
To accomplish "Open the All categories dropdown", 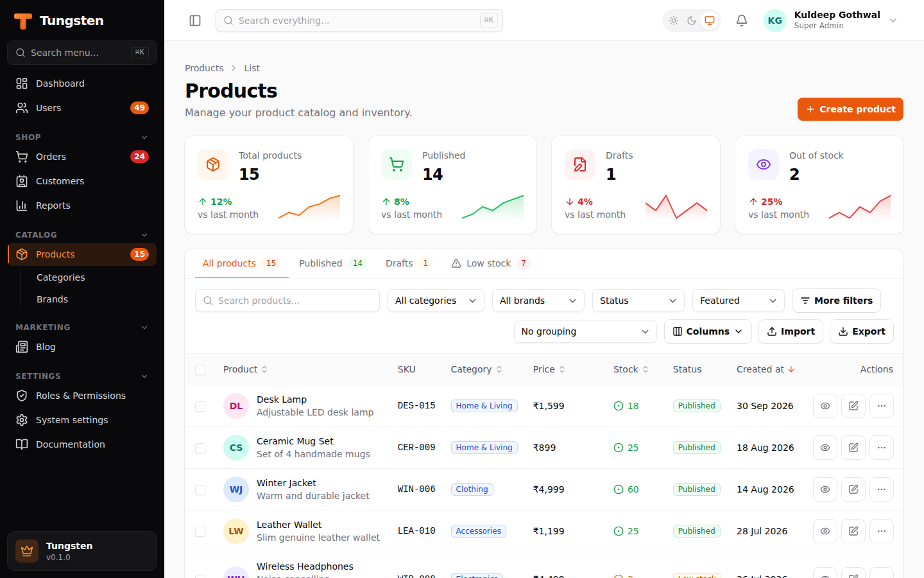I will coord(436,301).
